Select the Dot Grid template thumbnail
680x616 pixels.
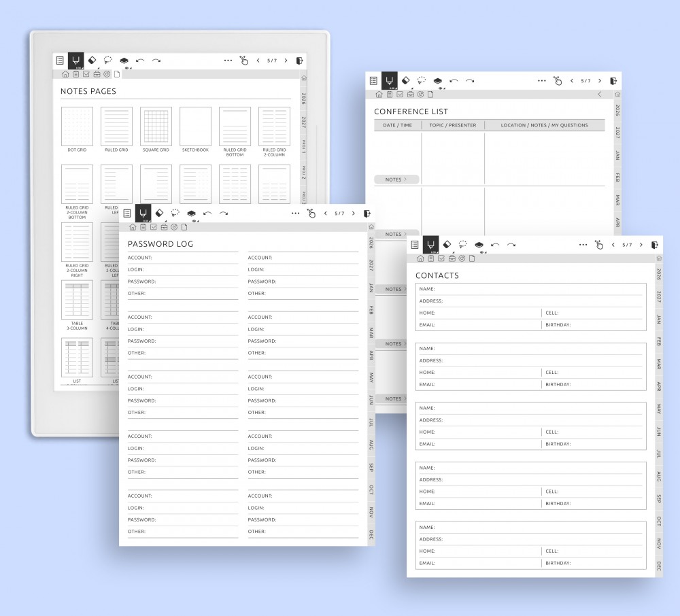coord(77,126)
